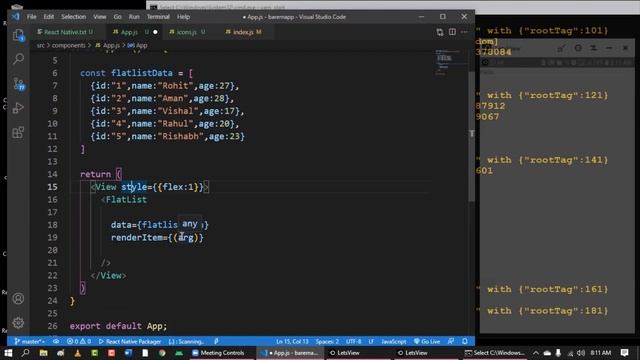Click the volume icon in system tray
640x360 pixels.
[x=581, y=353]
